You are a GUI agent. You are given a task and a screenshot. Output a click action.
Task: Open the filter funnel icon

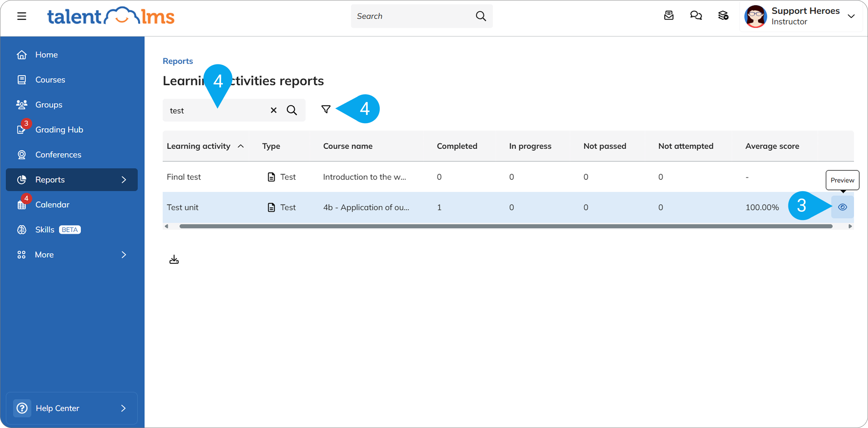tap(326, 109)
